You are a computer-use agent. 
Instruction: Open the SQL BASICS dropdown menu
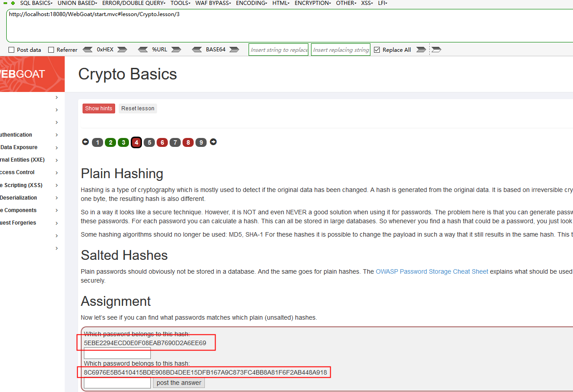36,3
